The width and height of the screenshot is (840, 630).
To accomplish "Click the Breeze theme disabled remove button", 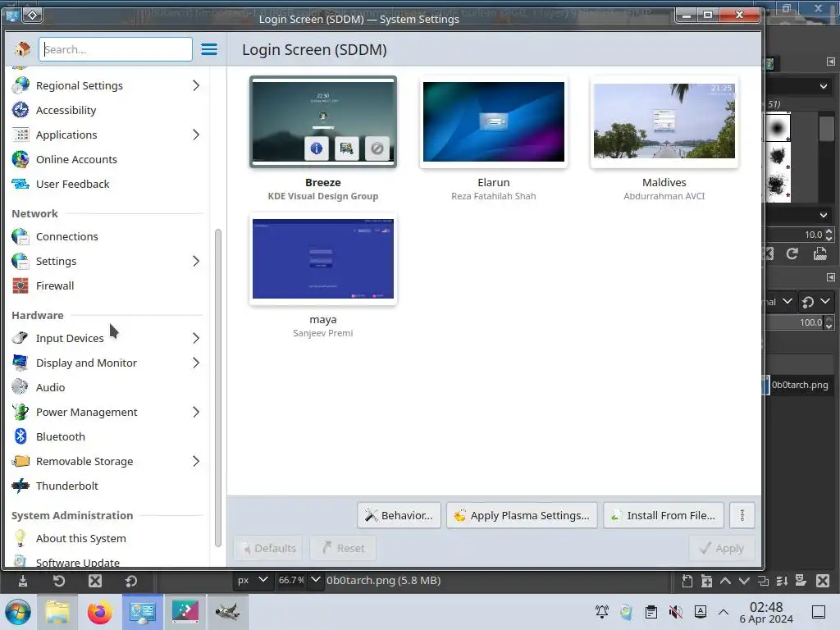I will click(x=377, y=148).
